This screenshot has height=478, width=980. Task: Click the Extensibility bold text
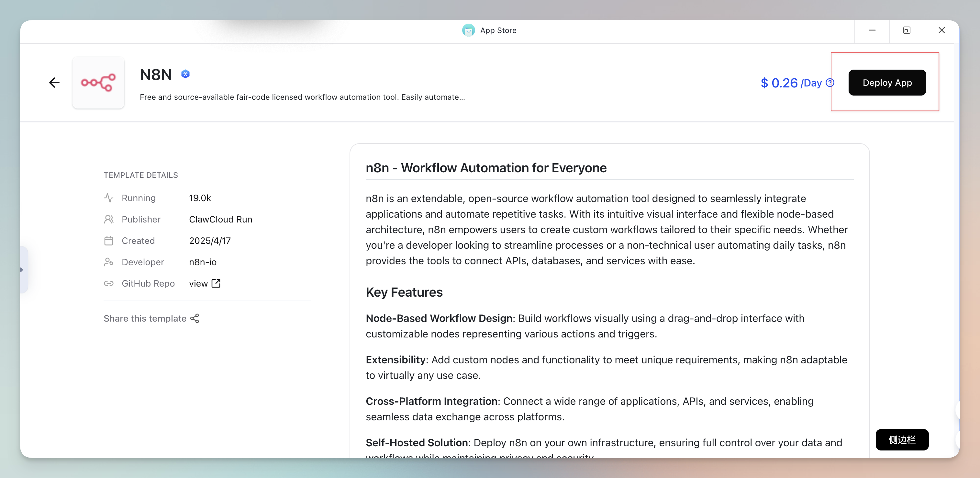click(395, 360)
